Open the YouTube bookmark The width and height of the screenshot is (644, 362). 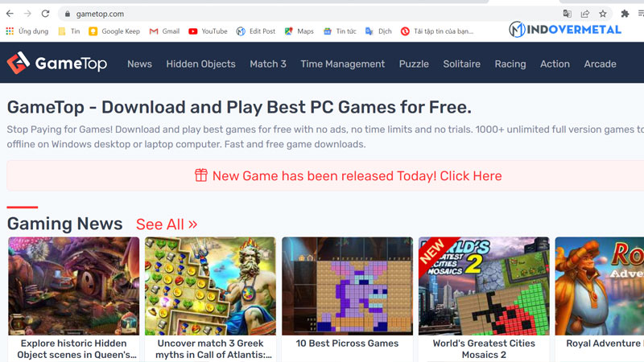pyautogui.click(x=208, y=31)
